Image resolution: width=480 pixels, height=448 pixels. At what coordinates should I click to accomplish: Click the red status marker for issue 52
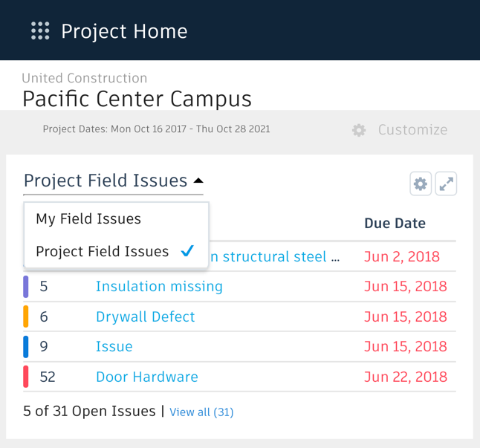pos(26,377)
